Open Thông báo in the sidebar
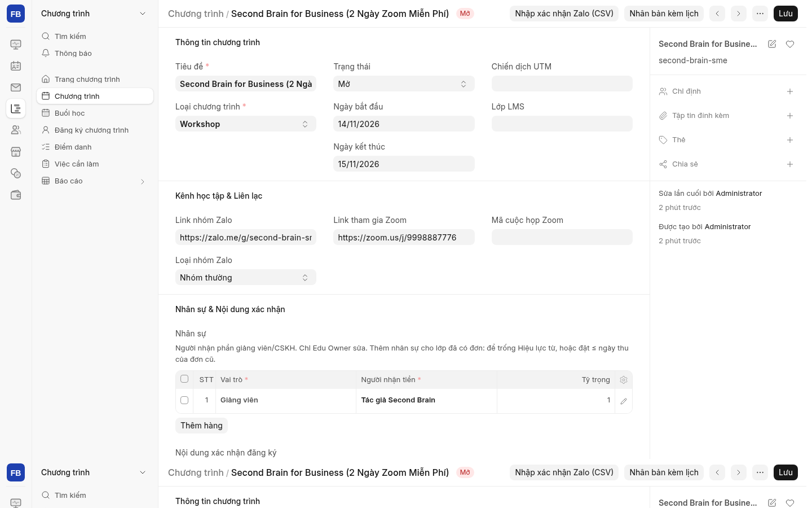 coord(95,54)
